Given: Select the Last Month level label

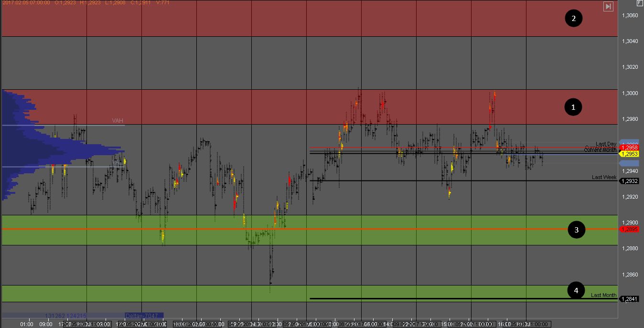Looking at the screenshot, I should pyautogui.click(x=603, y=295).
